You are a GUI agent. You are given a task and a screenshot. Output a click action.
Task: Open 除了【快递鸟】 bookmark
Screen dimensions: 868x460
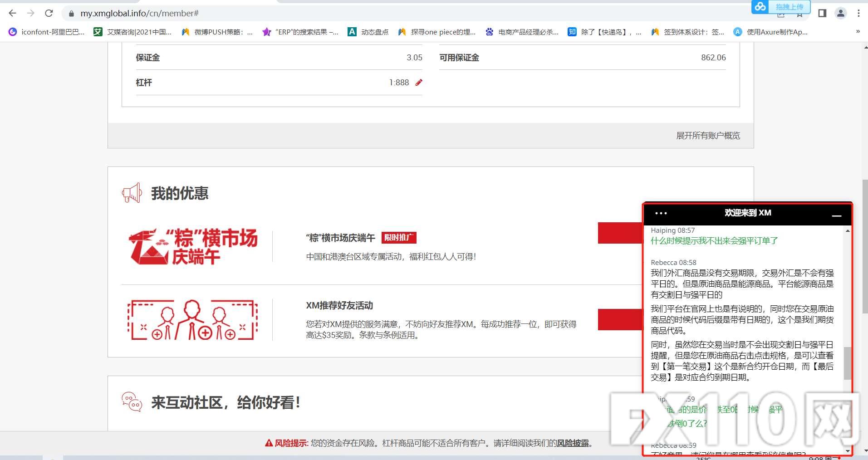pos(605,32)
